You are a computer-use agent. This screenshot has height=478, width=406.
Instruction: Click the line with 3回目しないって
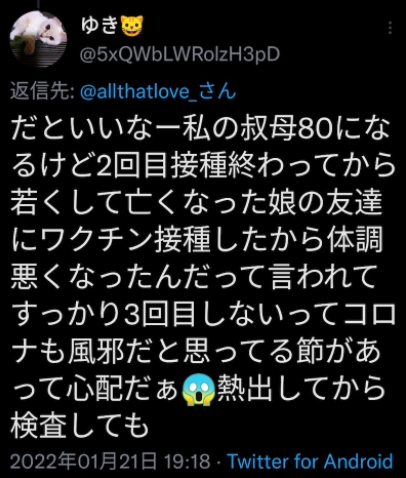203,315
